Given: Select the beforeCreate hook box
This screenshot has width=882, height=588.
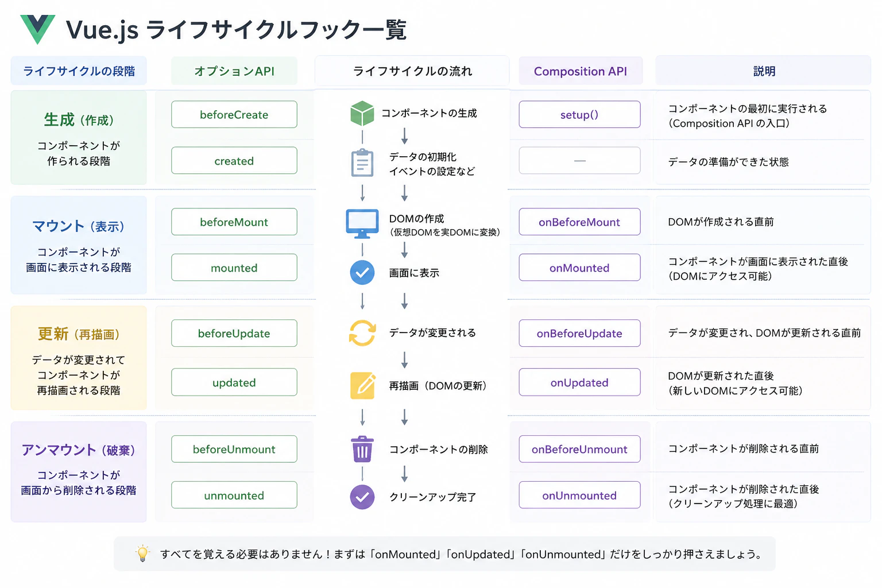Looking at the screenshot, I should [x=234, y=114].
